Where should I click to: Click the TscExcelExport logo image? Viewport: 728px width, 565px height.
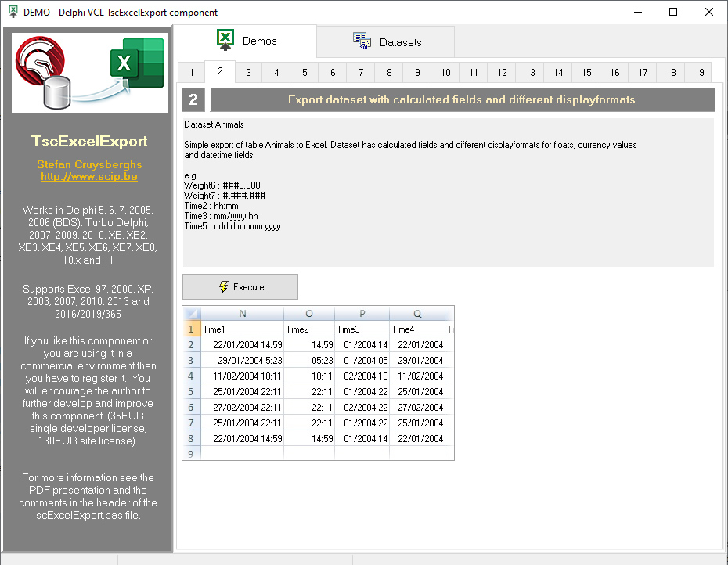click(x=90, y=73)
